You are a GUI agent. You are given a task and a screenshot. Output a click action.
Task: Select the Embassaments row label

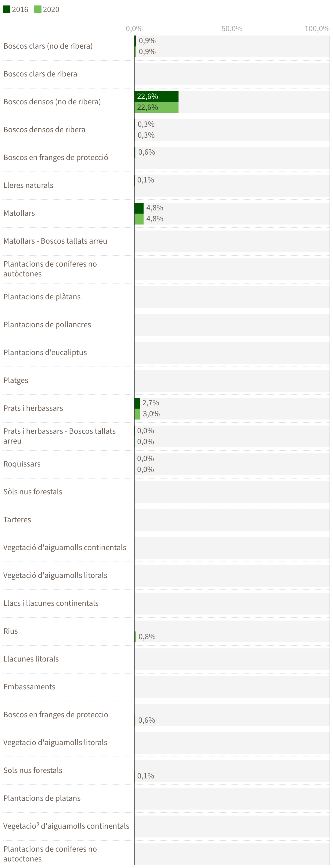[29, 687]
